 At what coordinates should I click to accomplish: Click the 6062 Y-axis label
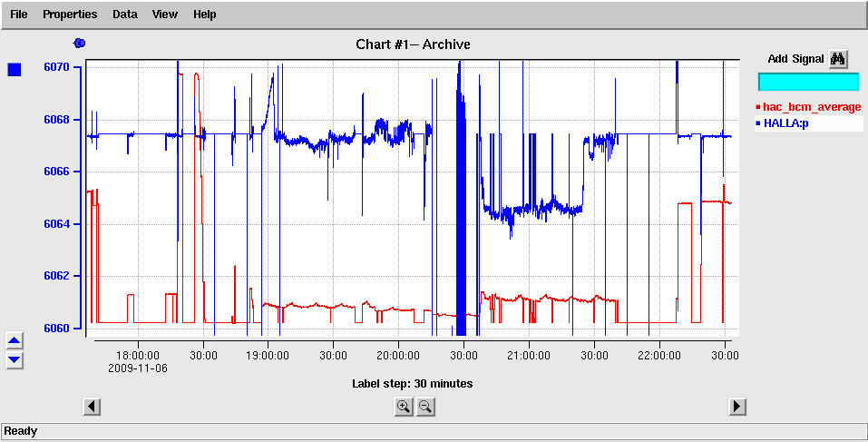56,276
